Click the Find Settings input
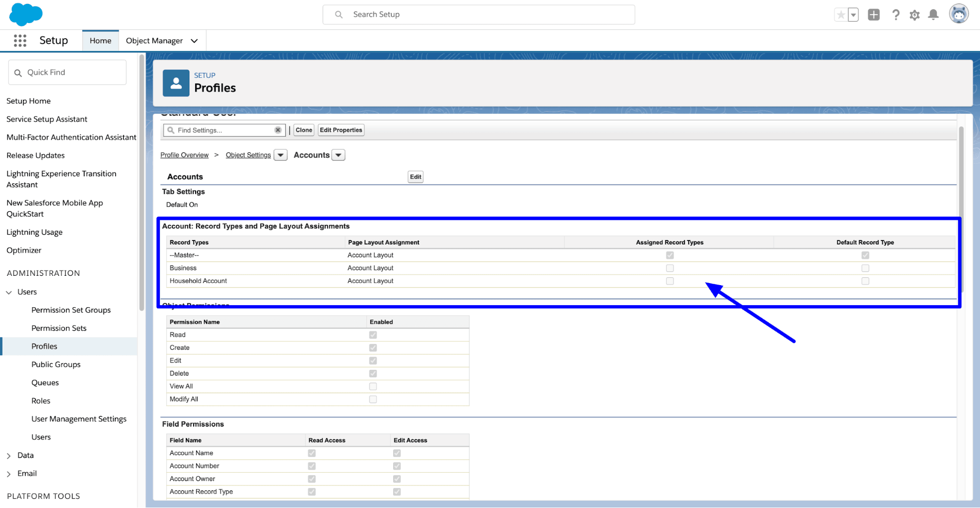This screenshot has width=980, height=508. (x=225, y=130)
